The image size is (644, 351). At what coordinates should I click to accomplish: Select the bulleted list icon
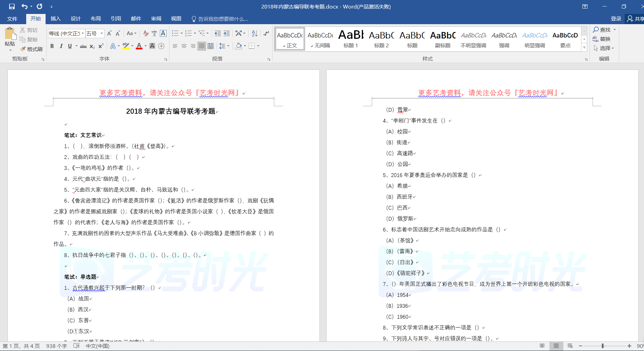click(x=175, y=33)
